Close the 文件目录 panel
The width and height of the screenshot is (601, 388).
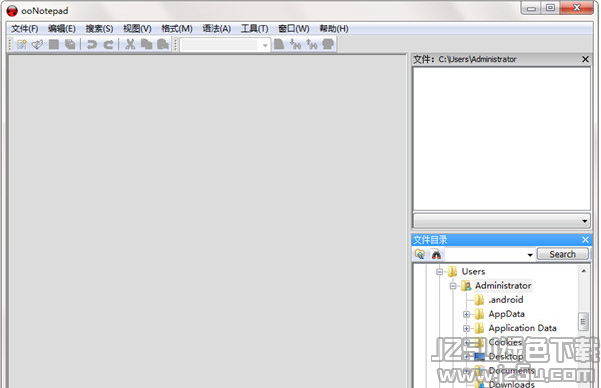(x=585, y=240)
